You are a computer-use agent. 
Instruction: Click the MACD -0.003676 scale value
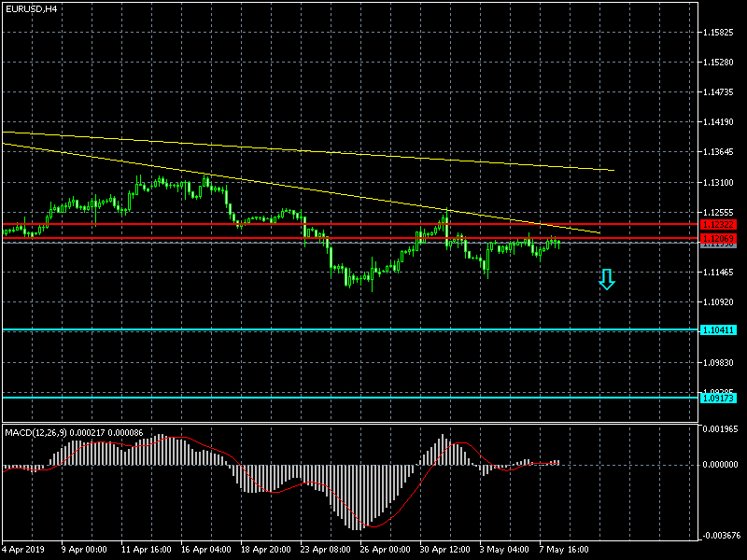click(720, 535)
